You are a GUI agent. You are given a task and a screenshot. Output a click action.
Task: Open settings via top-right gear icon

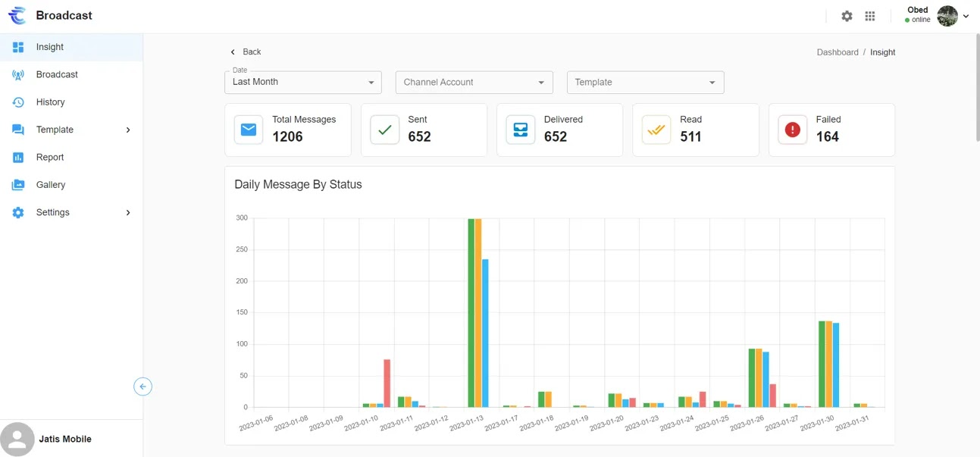pos(847,16)
